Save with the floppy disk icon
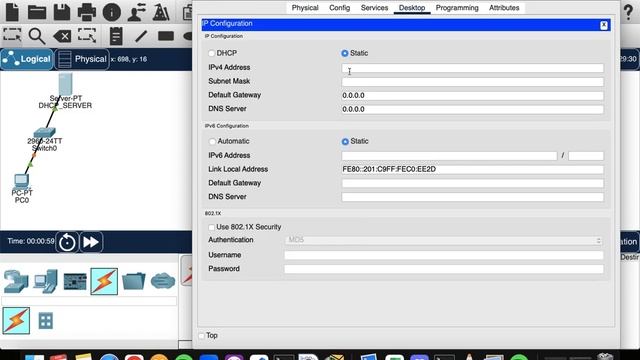The image size is (640, 360). 62,11
